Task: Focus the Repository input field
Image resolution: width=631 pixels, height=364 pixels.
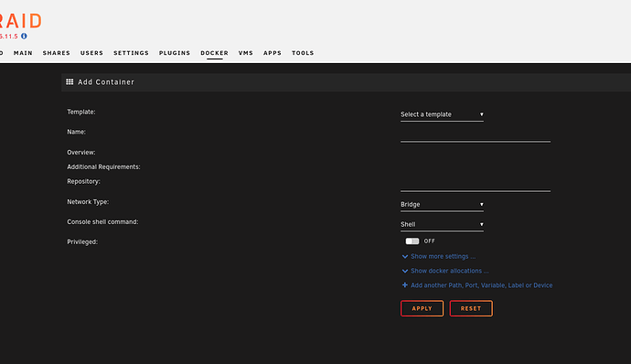Action: click(476, 185)
